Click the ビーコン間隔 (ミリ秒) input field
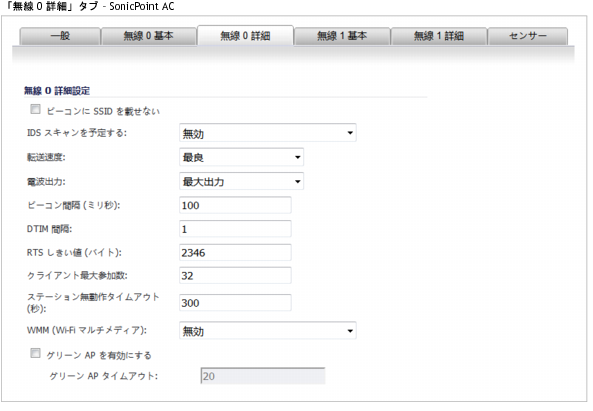This screenshot has height=411, width=593. pos(235,205)
